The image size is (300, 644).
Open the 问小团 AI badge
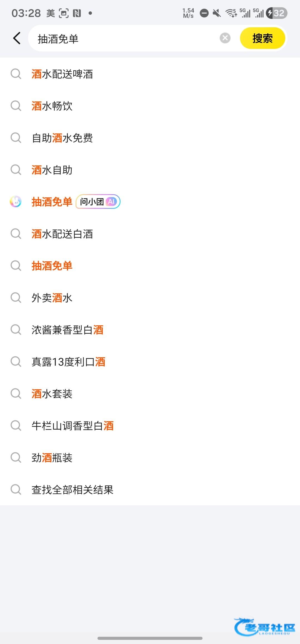pyautogui.click(x=98, y=202)
